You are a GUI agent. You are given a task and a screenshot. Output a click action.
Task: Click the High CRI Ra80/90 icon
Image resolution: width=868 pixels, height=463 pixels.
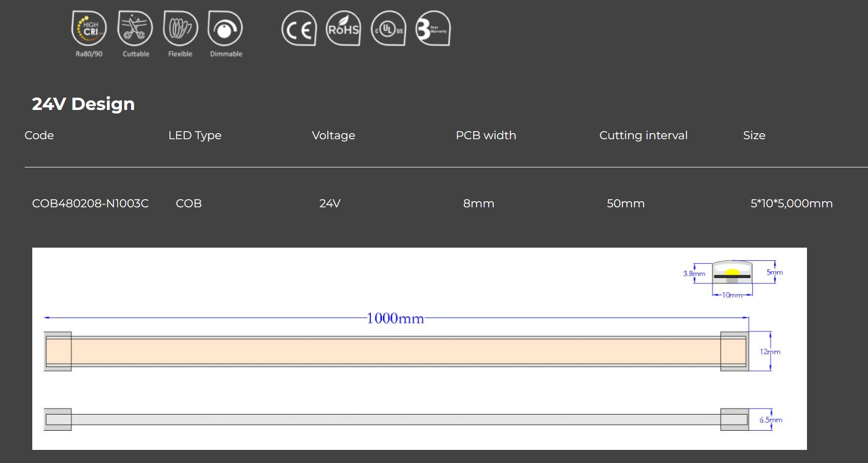coord(89,28)
